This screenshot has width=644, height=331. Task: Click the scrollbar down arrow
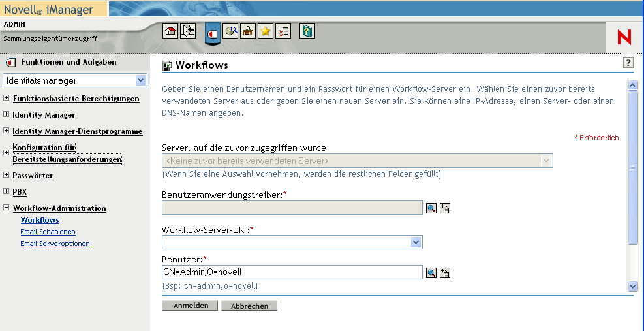point(632,286)
